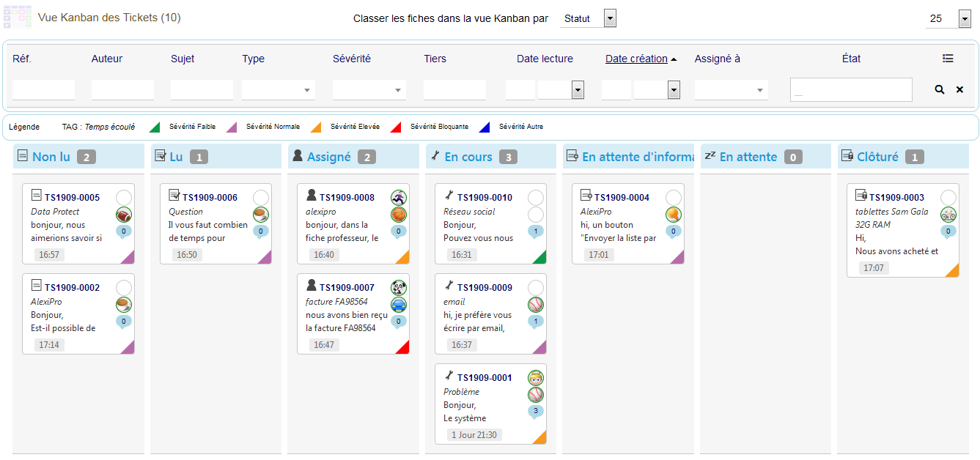Click the search magnifier icon in filter row

point(939,89)
